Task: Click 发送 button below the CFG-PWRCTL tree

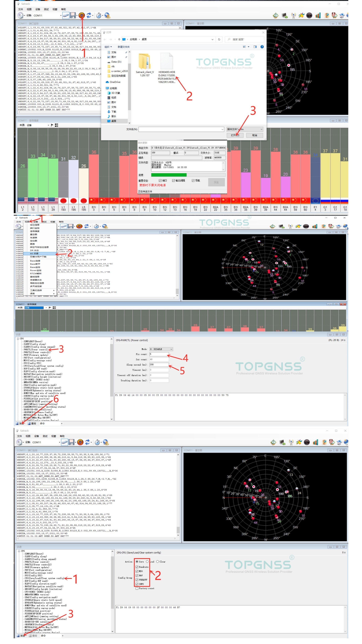Action: pos(20,423)
